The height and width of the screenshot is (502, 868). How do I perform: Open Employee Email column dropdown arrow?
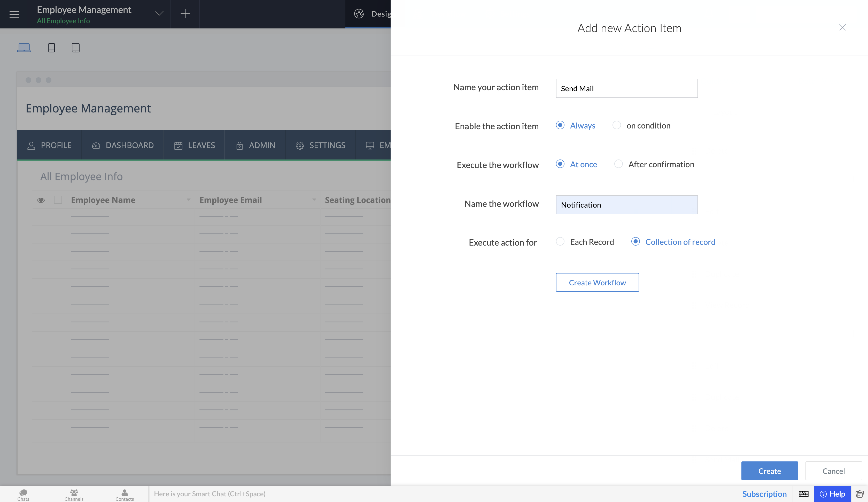tap(314, 200)
